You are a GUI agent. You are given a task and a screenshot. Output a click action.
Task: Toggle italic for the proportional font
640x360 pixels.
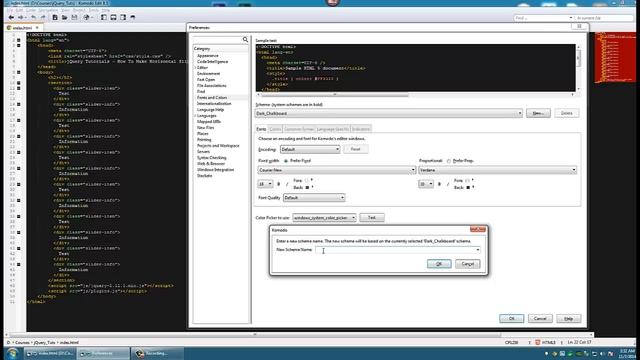coord(447,184)
